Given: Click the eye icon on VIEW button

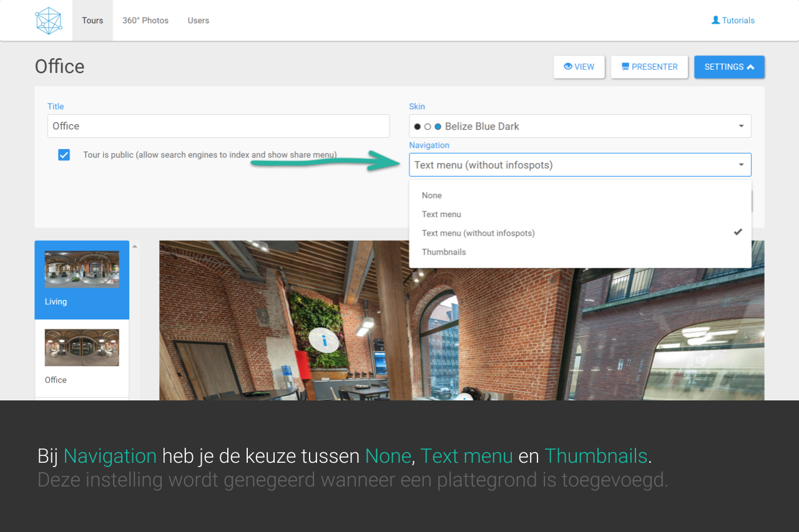Looking at the screenshot, I should click(x=568, y=67).
